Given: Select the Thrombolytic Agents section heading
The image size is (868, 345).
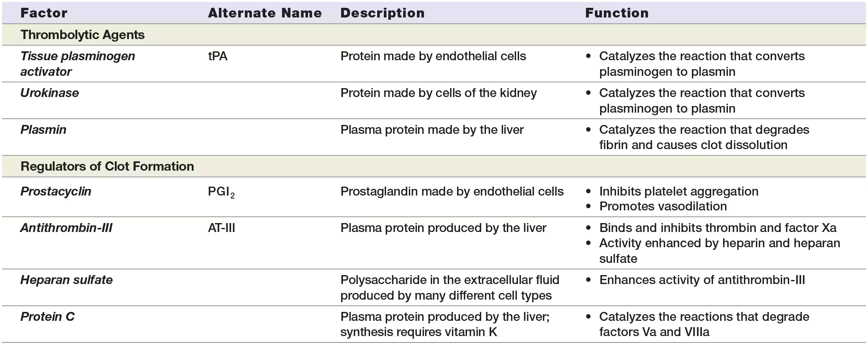Looking at the screenshot, I should (x=82, y=35).
